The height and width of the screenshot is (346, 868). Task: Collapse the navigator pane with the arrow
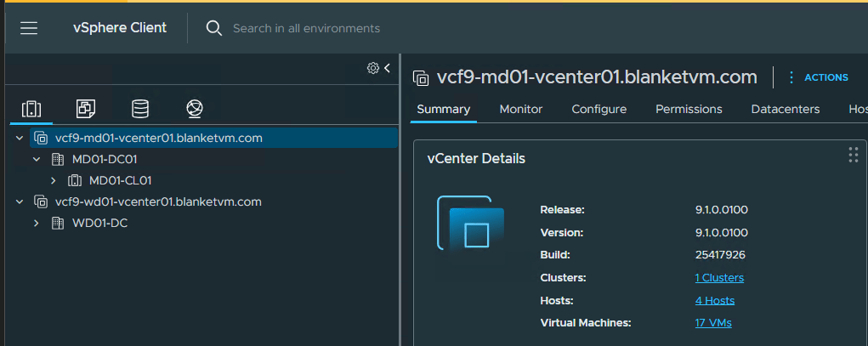point(387,68)
